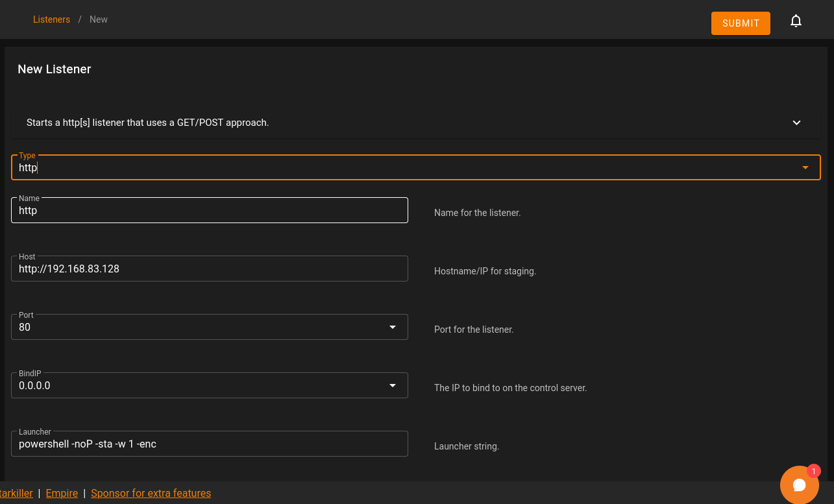This screenshot has height=504, width=834.
Task: Click the 'New Listener' heading
Action: 55,69
